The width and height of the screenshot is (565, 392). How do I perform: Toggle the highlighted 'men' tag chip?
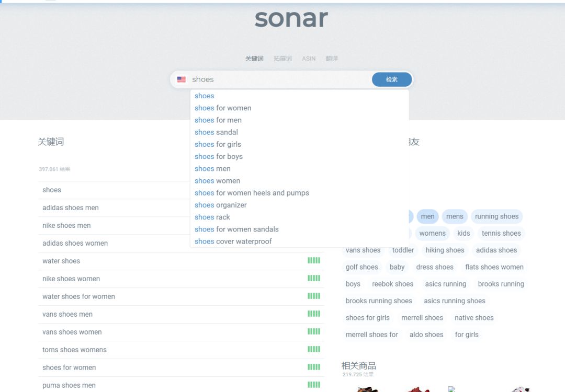(x=427, y=216)
